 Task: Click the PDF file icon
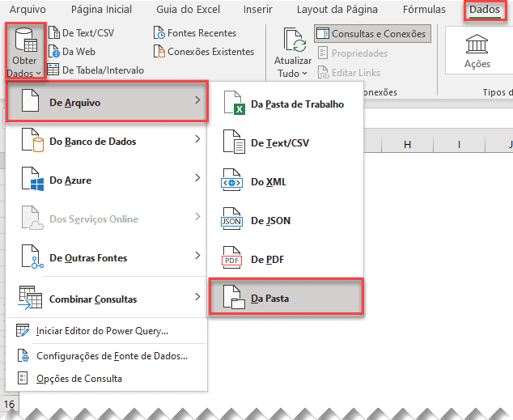pyautogui.click(x=232, y=258)
